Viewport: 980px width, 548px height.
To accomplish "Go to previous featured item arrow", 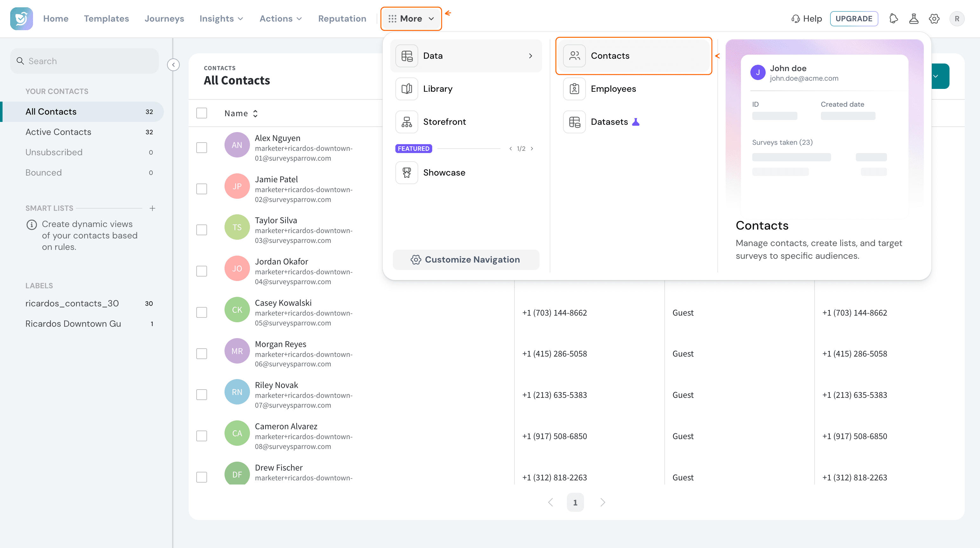I will tap(511, 149).
